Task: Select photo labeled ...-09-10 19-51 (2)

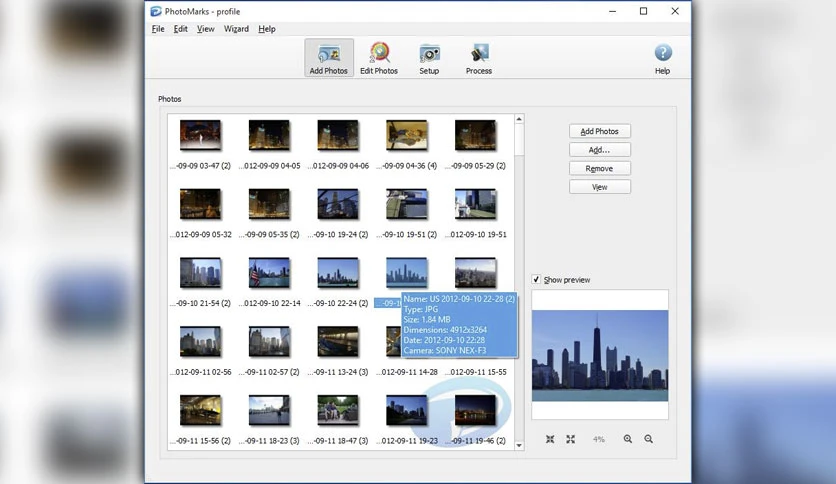Action: (407, 204)
